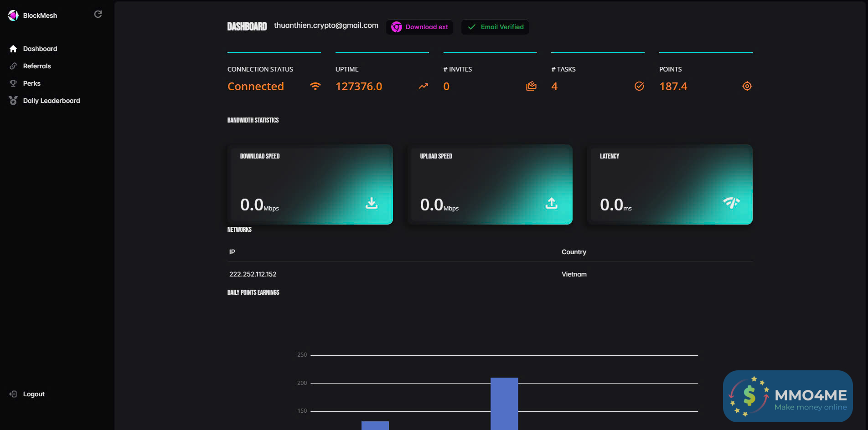This screenshot has height=430, width=868.
Task: Click the BlockMesh logo icon
Action: (13, 15)
